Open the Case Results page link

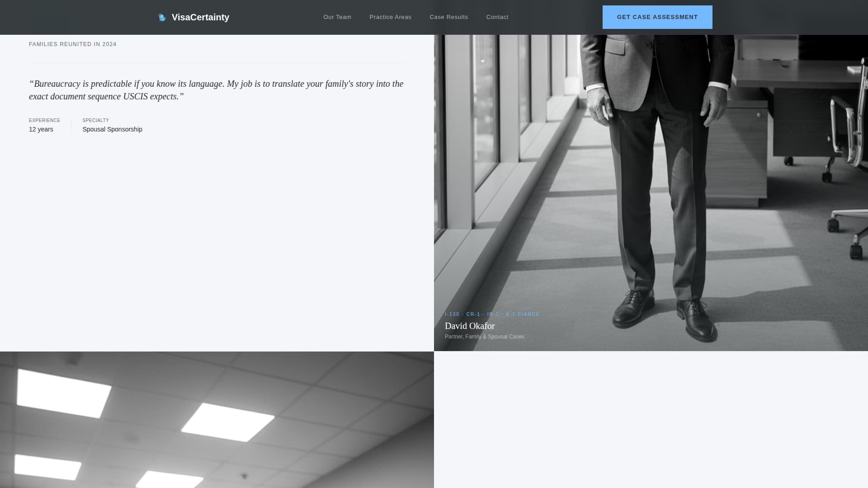(448, 17)
